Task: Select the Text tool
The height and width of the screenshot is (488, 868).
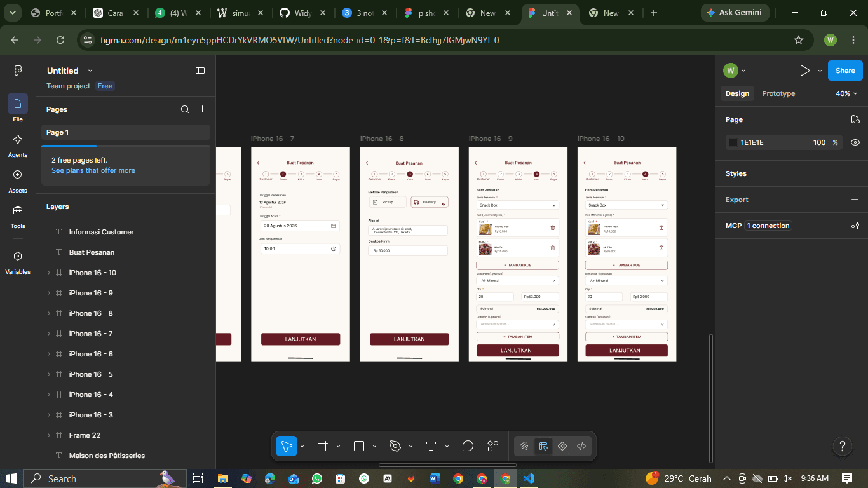Action: point(431,446)
